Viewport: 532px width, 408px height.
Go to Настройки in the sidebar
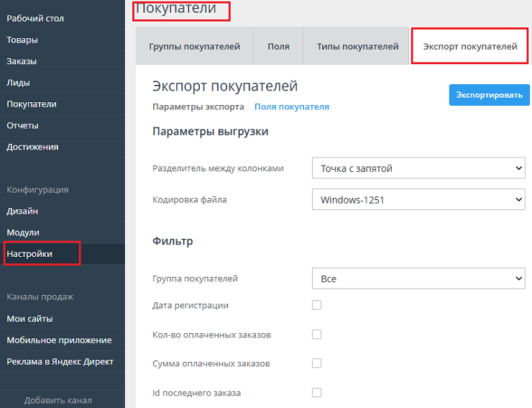29,254
